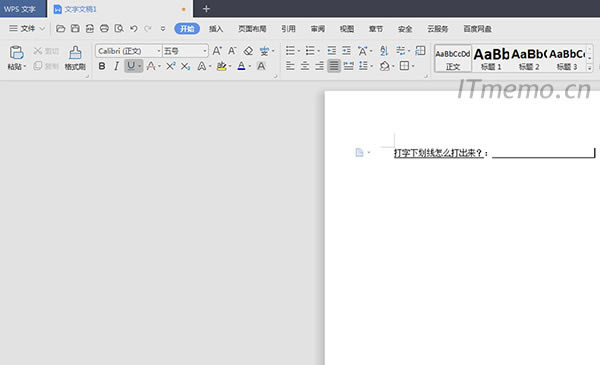This screenshot has width=600, height=365.
Task: Click the yellow highlight color button
Action: (222, 66)
